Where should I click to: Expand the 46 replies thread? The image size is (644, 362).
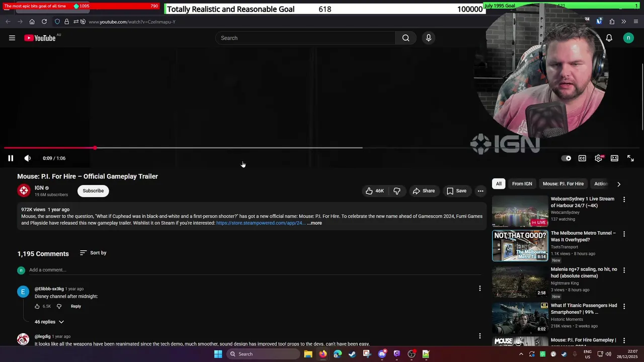coord(49,322)
